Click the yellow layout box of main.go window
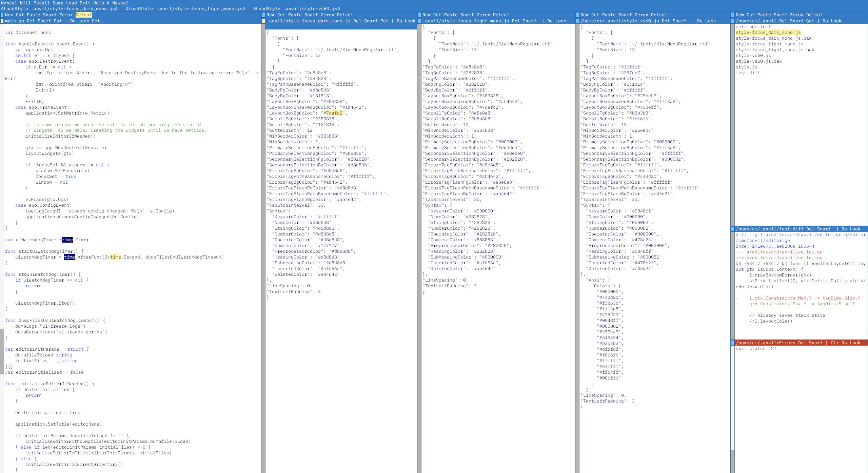The image size is (868, 473). (2, 21)
